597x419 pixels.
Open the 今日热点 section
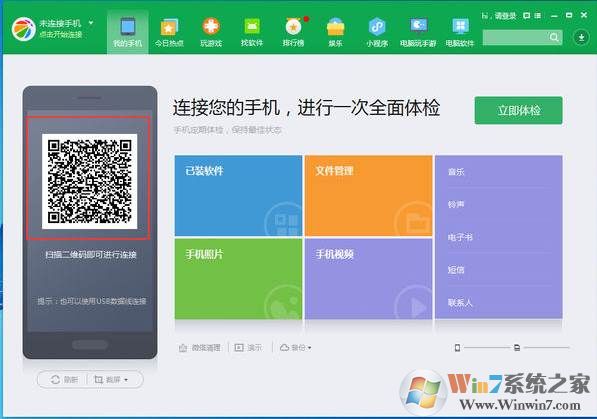coord(169,32)
